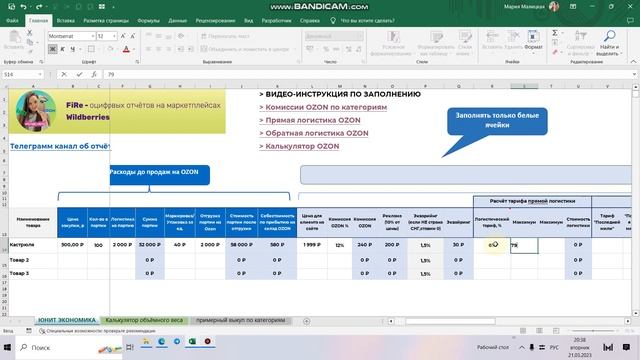Open font size 12 dropdown
The image size is (640, 360).
(x=114, y=36)
